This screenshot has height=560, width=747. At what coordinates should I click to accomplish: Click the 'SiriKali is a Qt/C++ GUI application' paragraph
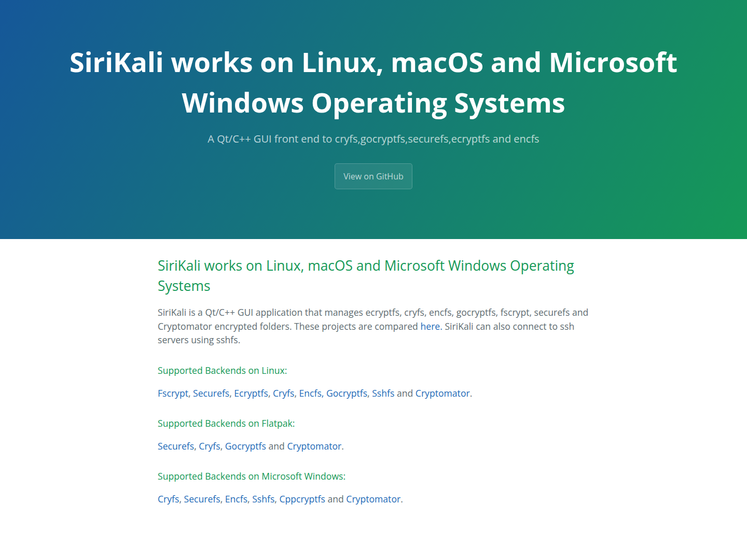pos(373,326)
